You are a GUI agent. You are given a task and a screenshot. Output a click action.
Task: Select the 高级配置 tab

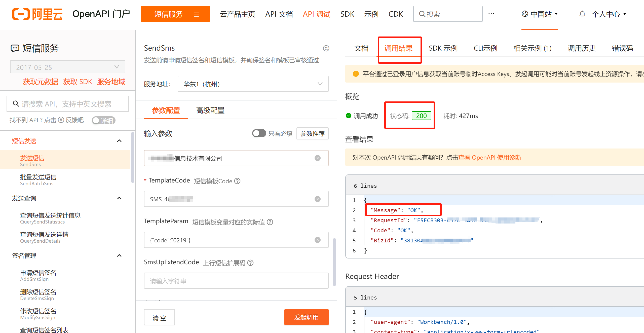click(210, 110)
